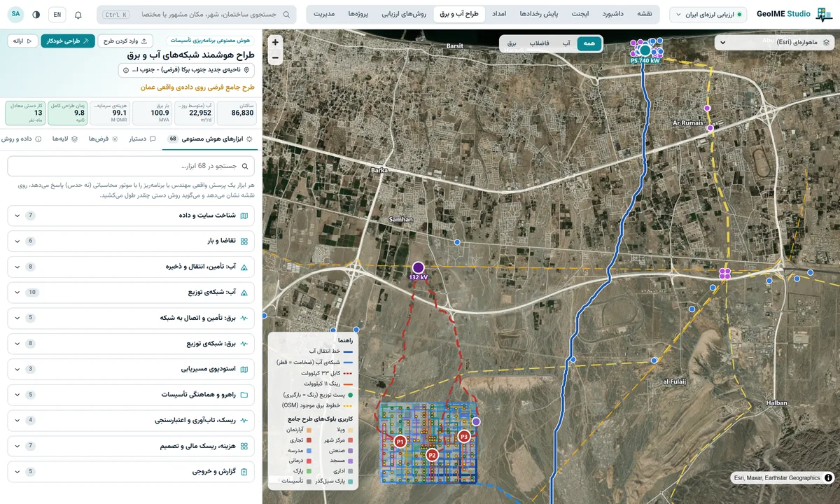This screenshot has width=840, height=504.
Task: Open the ایجنت nav tab
Action: click(580, 15)
